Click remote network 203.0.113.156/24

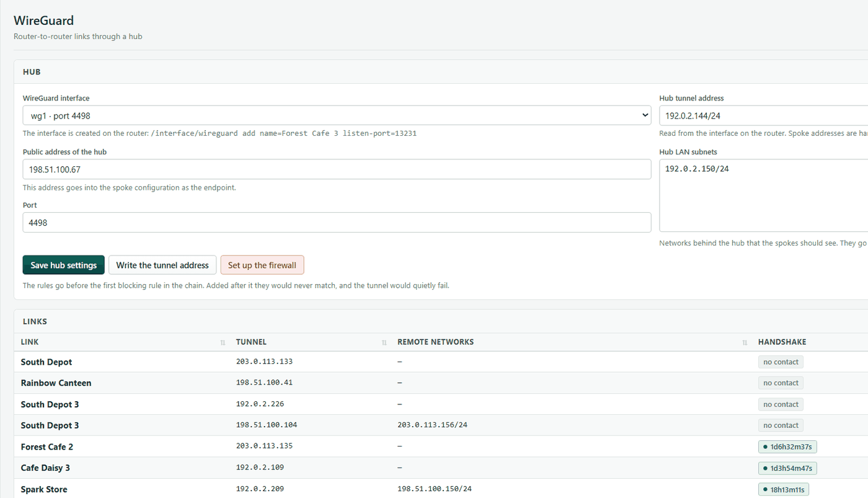(432, 425)
